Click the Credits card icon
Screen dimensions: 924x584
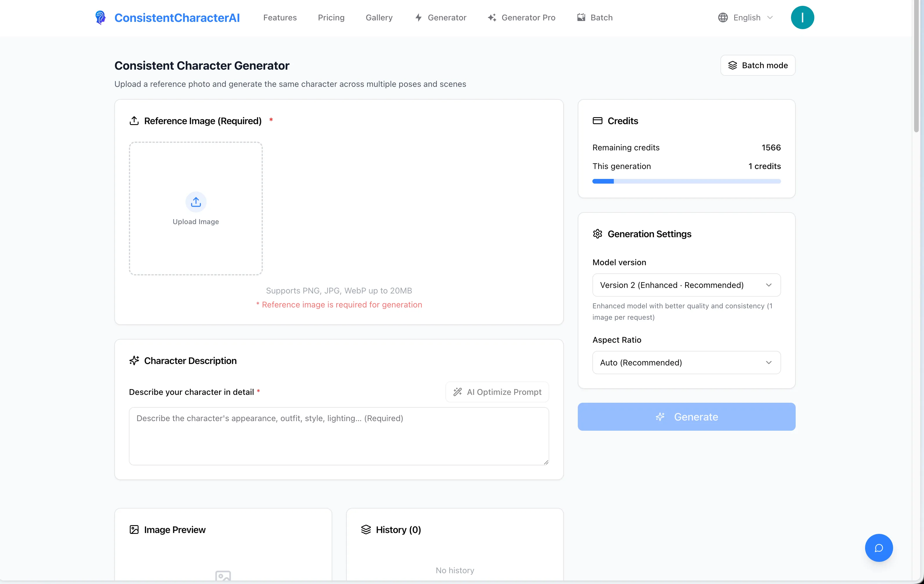tap(597, 121)
